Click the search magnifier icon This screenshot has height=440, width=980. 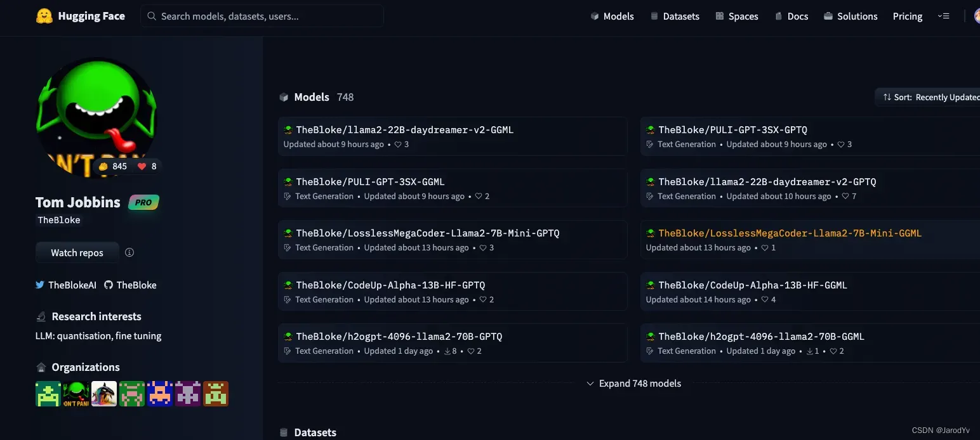click(x=152, y=16)
